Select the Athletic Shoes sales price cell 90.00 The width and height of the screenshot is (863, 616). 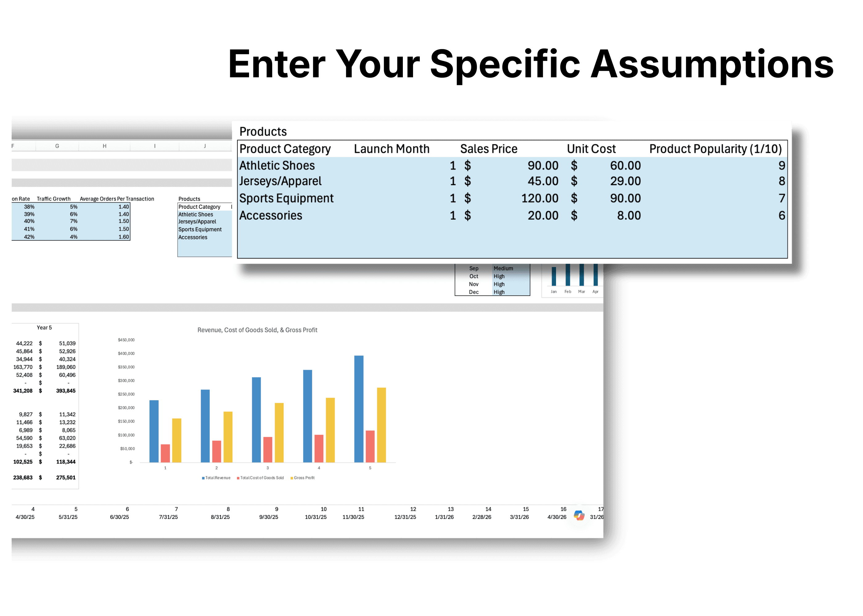coord(543,165)
